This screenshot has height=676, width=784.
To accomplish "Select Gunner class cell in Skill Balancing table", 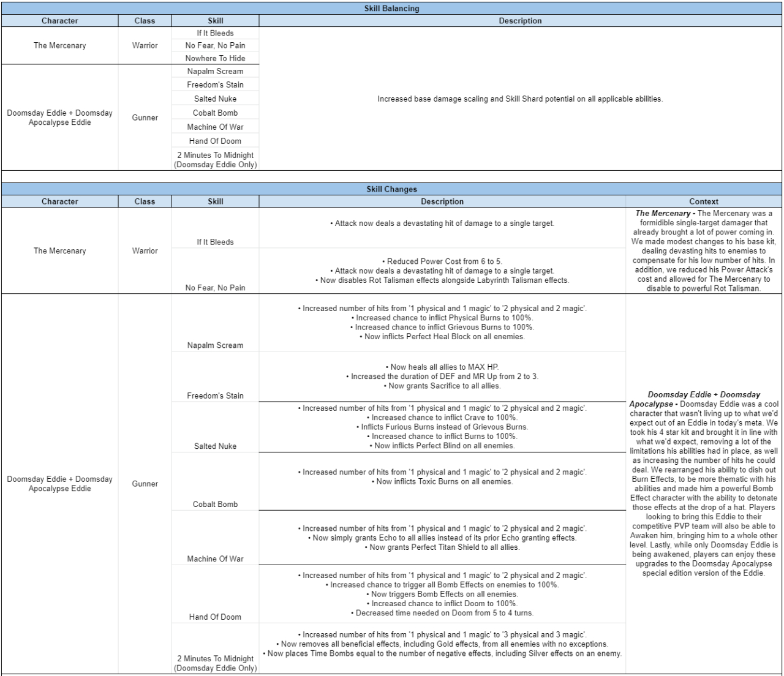I will point(145,118).
